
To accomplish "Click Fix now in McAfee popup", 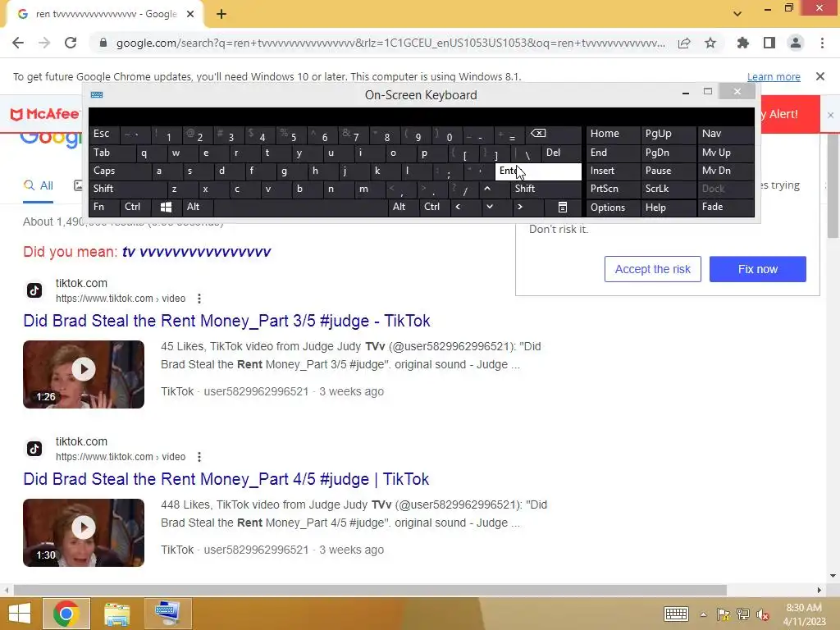I will tap(757, 269).
